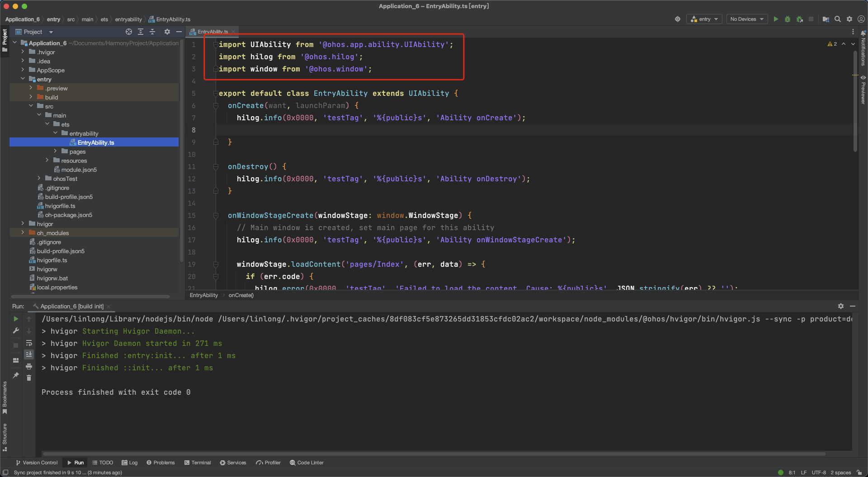Open the editor tab options three-dots menu
Image resolution: width=868 pixels, height=477 pixels.
(x=853, y=32)
